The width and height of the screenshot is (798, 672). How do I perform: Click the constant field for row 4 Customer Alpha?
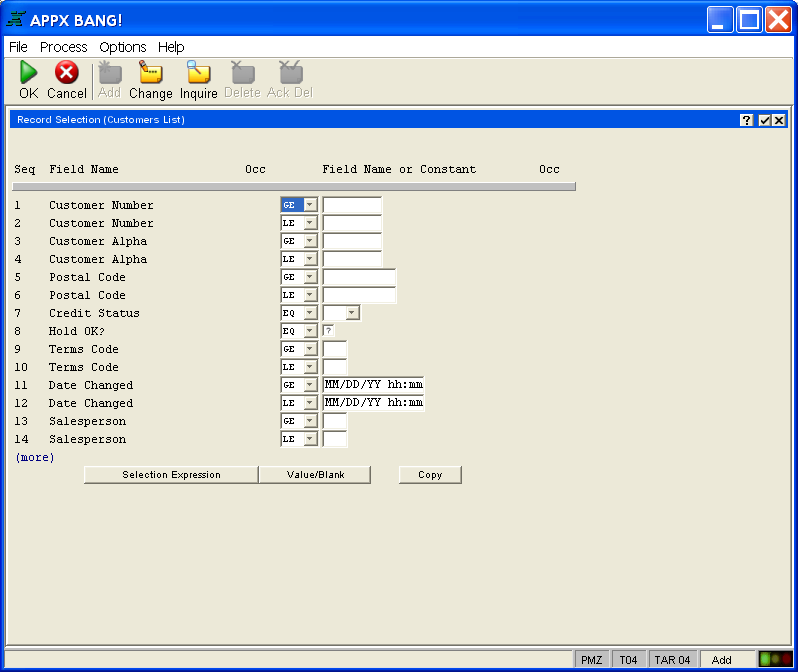point(352,259)
